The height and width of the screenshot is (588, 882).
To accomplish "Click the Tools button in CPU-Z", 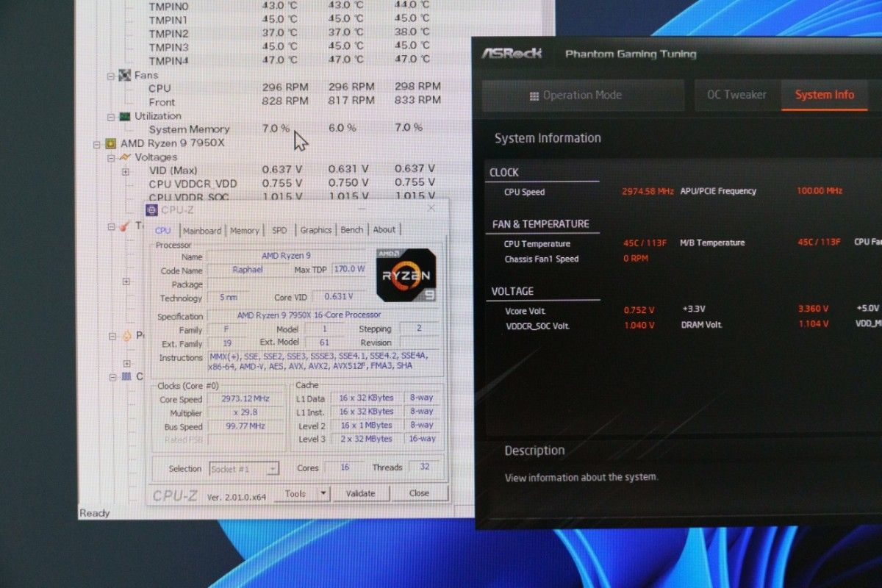I will 295,493.
